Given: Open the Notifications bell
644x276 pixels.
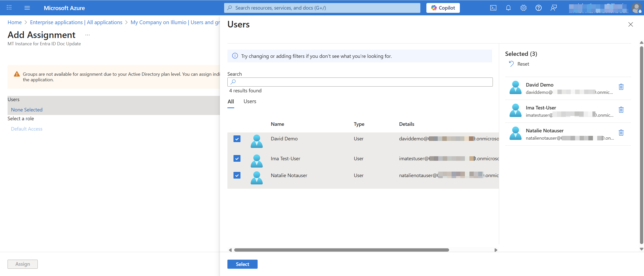Looking at the screenshot, I should 508,8.
